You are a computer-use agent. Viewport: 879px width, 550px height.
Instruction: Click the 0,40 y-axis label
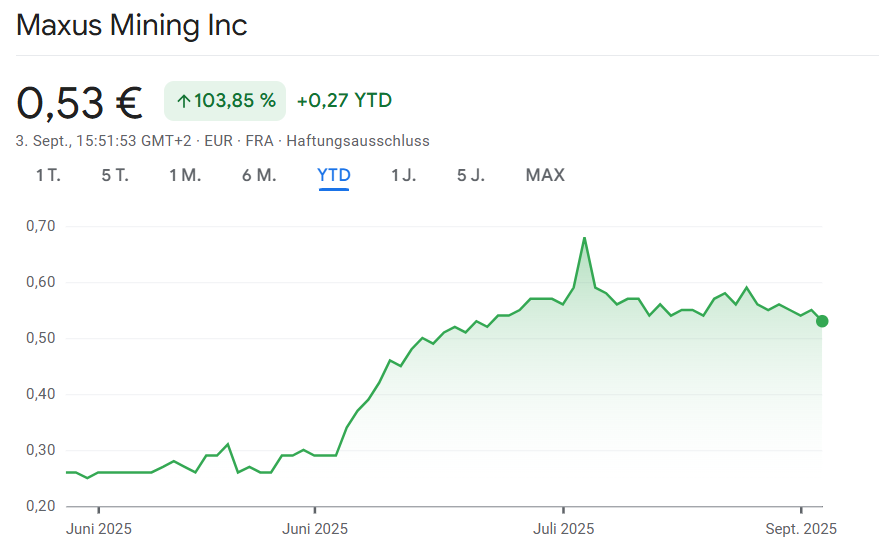coord(41,394)
